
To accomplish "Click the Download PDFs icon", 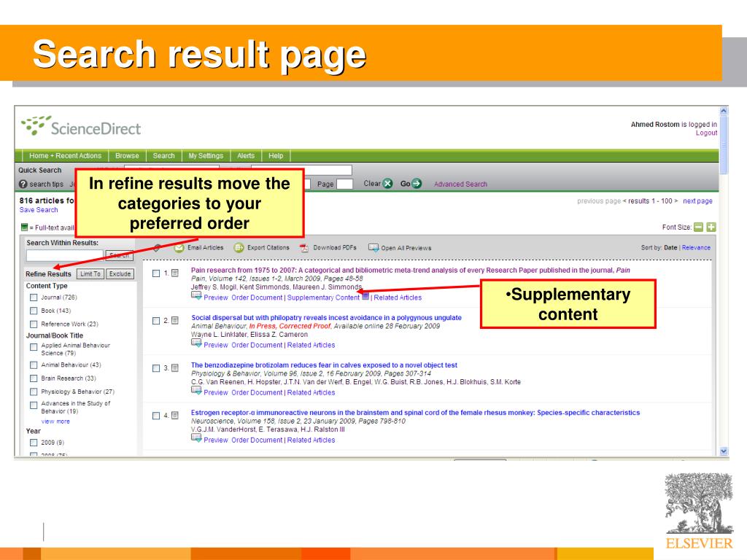I will [304, 248].
